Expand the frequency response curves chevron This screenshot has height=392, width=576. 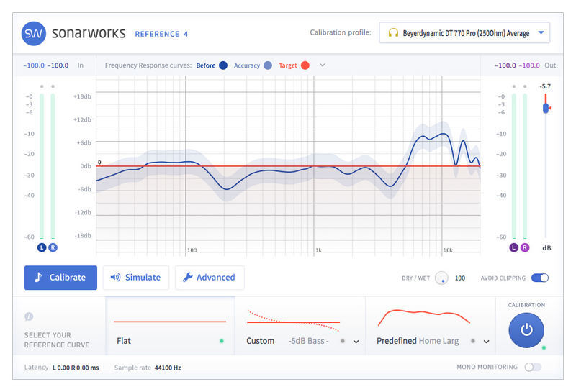322,65
